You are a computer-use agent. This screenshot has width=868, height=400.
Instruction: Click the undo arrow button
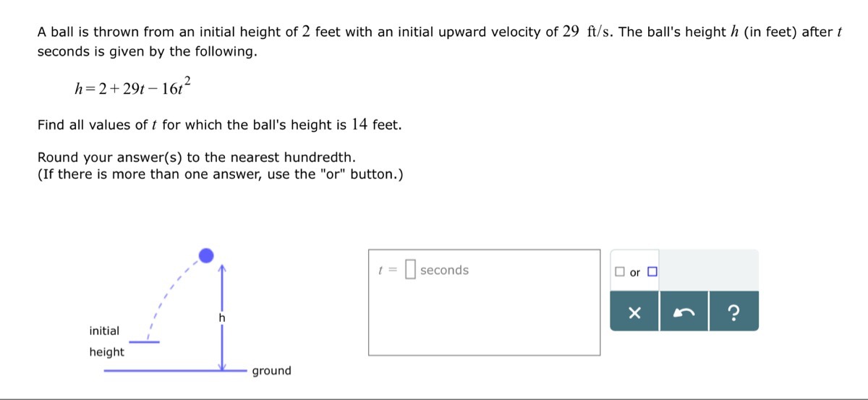684,311
